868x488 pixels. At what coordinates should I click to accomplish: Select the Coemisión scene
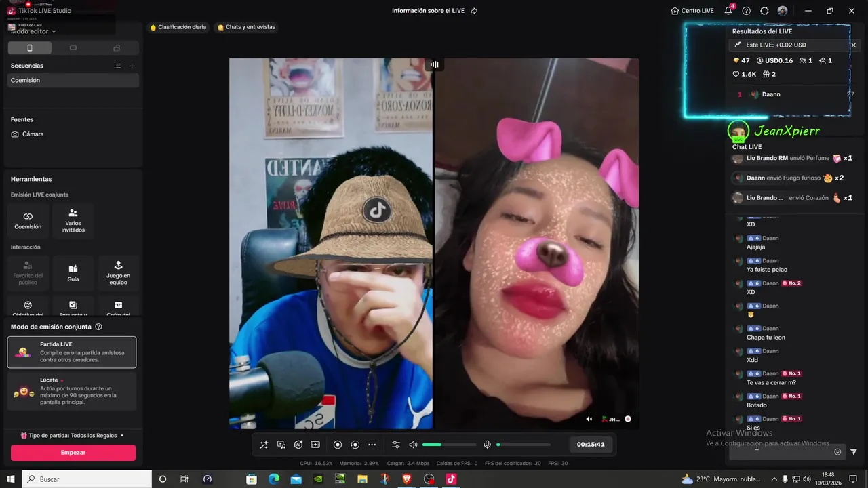pyautogui.click(x=73, y=80)
